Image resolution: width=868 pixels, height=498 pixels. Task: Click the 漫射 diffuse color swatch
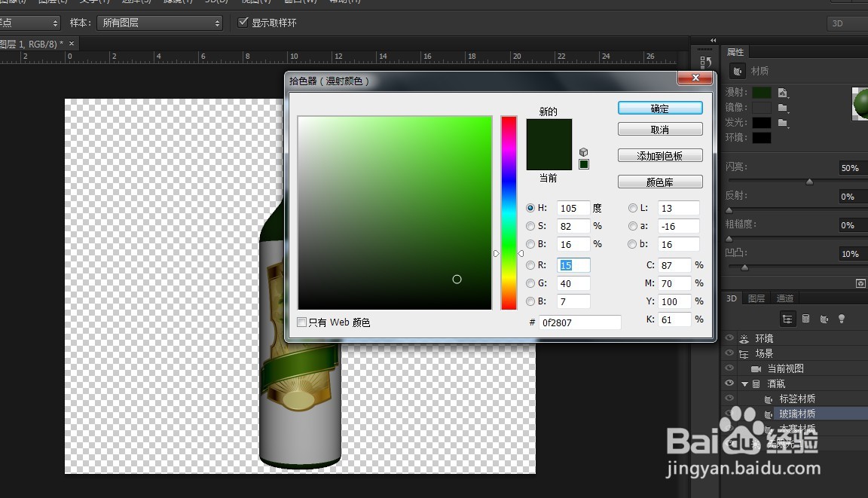762,93
